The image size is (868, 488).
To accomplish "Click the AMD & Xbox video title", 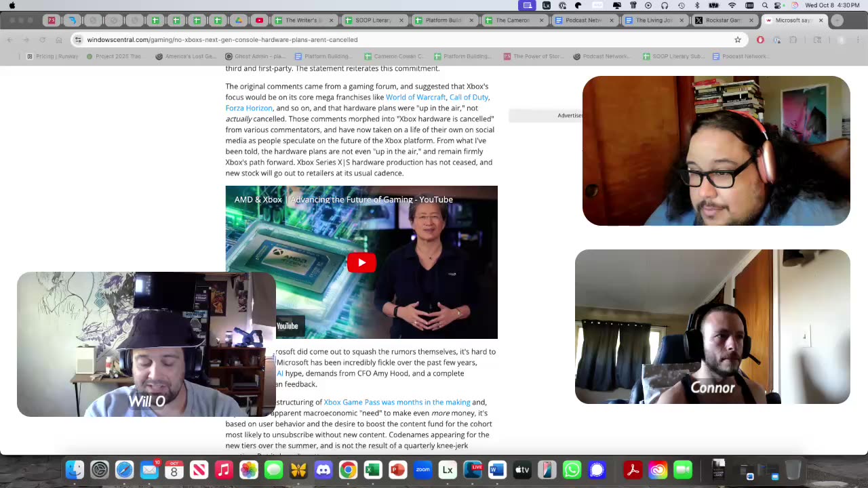I will (x=343, y=199).
